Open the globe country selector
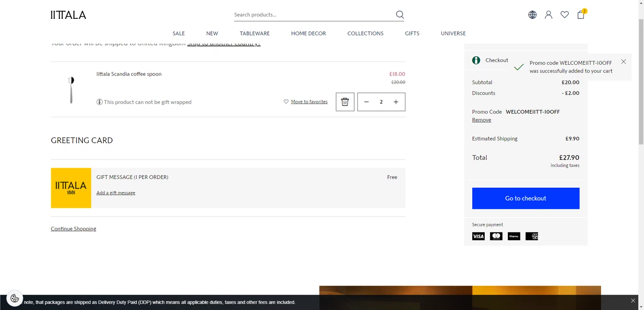644x310 pixels. [532, 15]
